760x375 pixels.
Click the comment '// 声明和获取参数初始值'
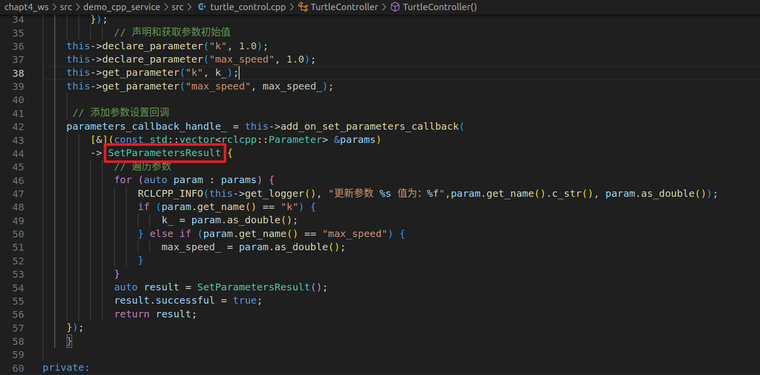[x=172, y=32]
